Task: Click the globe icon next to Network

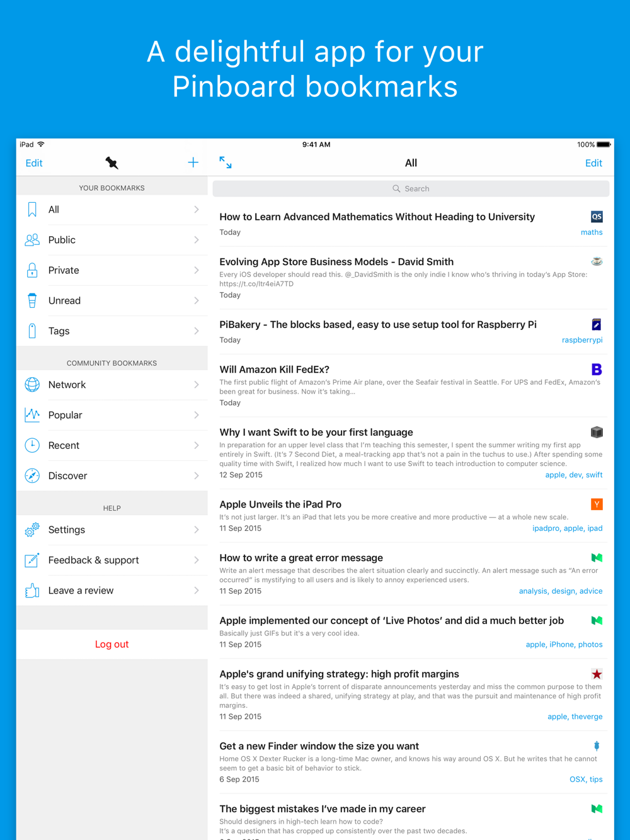Action: coord(32,385)
